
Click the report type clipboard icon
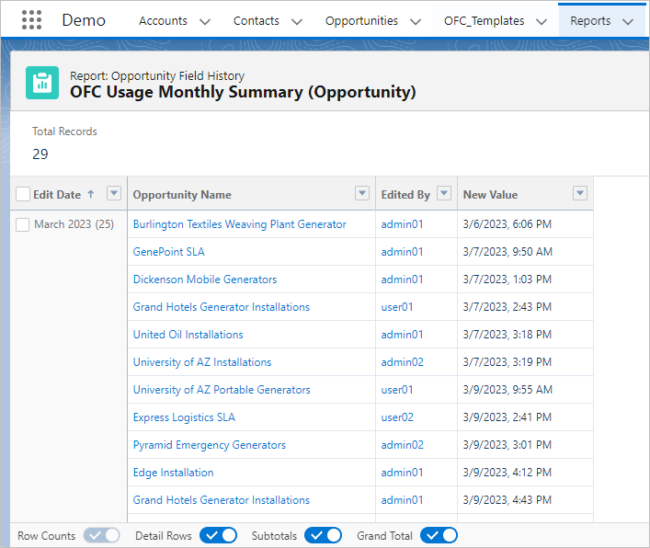click(x=42, y=82)
